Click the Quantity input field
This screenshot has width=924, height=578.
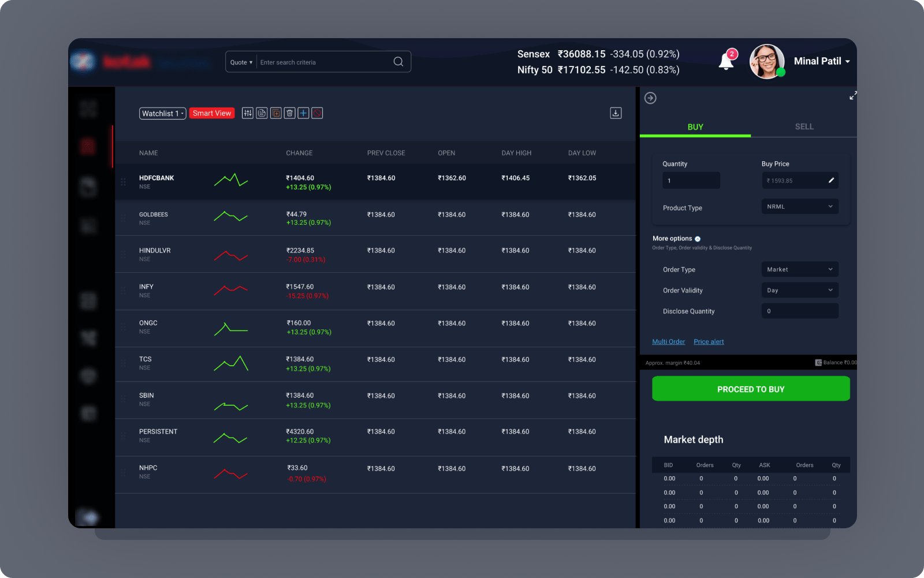tap(691, 180)
